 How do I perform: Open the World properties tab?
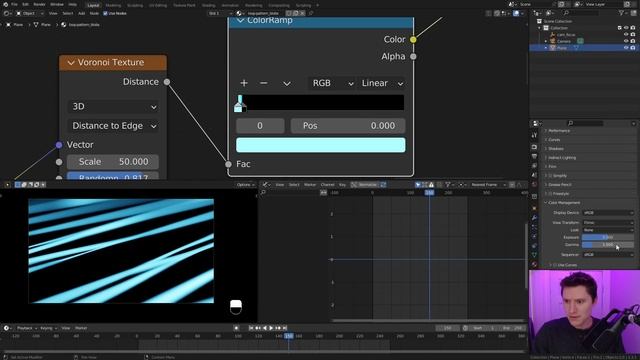click(534, 185)
